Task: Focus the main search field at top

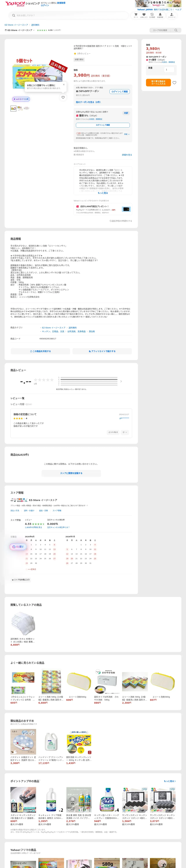Action: pos(69,15)
